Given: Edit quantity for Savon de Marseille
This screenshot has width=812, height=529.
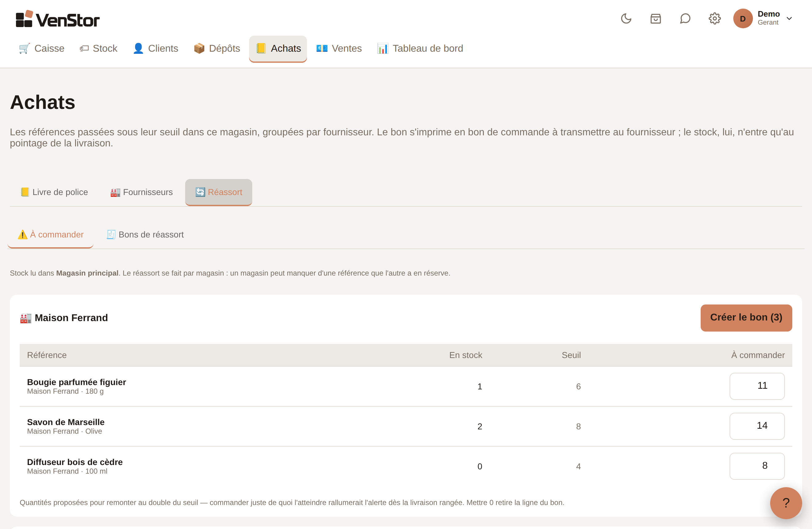Looking at the screenshot, I should [757, 426].
